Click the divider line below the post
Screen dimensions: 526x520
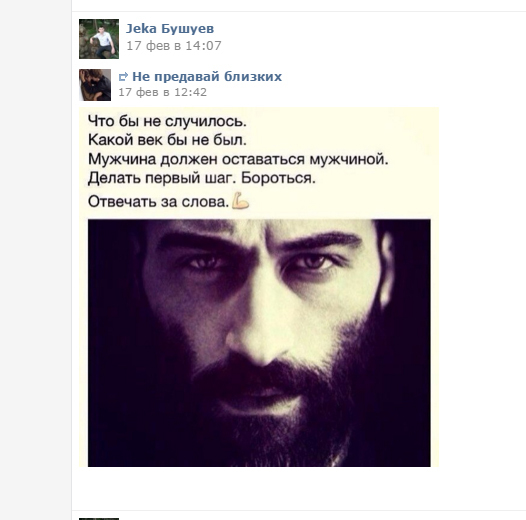[299, 511]
